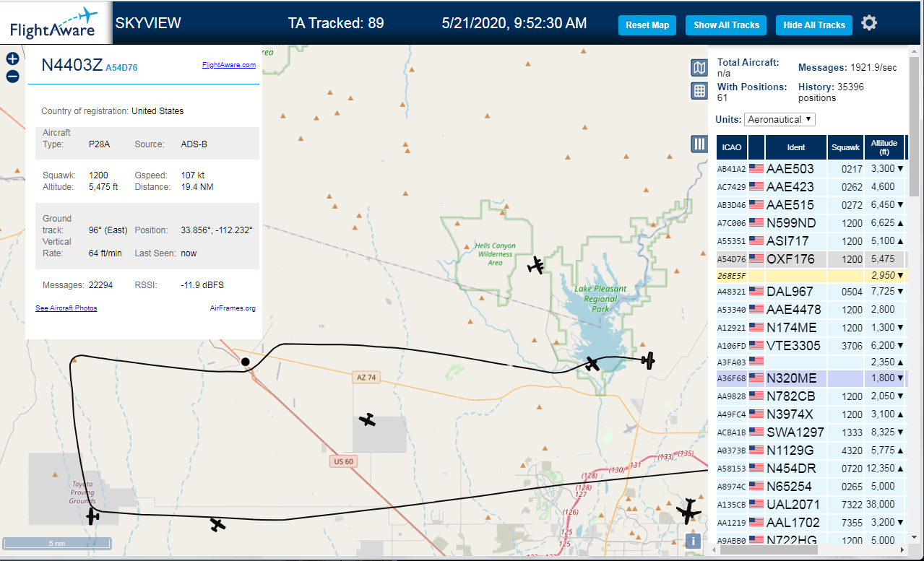This screenshot has height=561, width=924.
Task: Select N3974X aircraft row
Action: click(811, 414)
